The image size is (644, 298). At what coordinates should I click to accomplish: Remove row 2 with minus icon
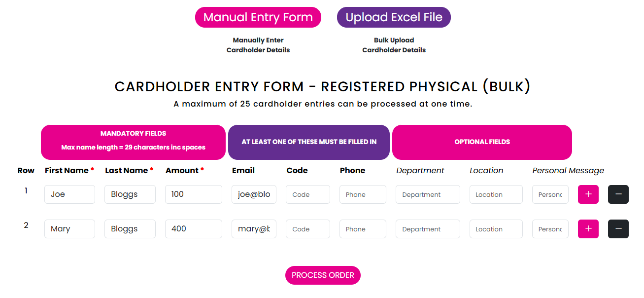point(618,229)
